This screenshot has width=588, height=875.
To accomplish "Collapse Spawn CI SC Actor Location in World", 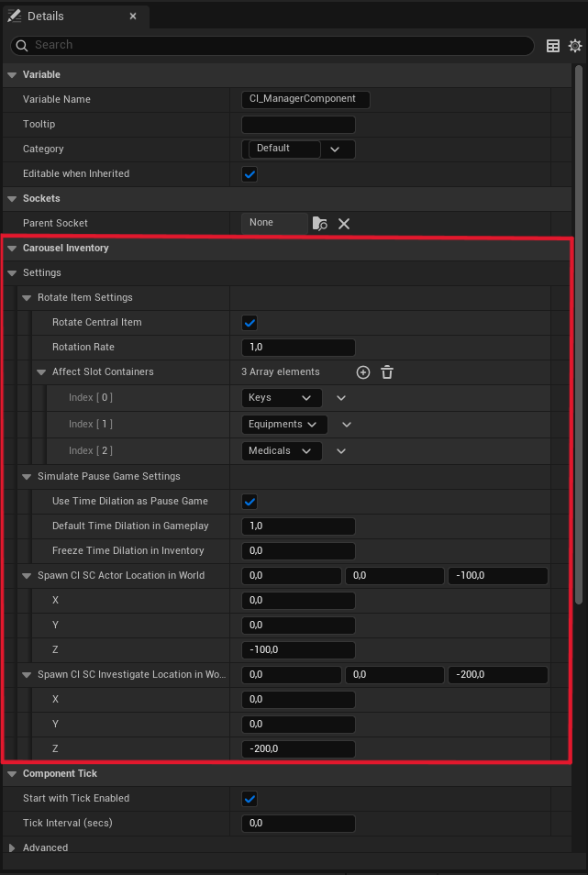I will [27, 576].
